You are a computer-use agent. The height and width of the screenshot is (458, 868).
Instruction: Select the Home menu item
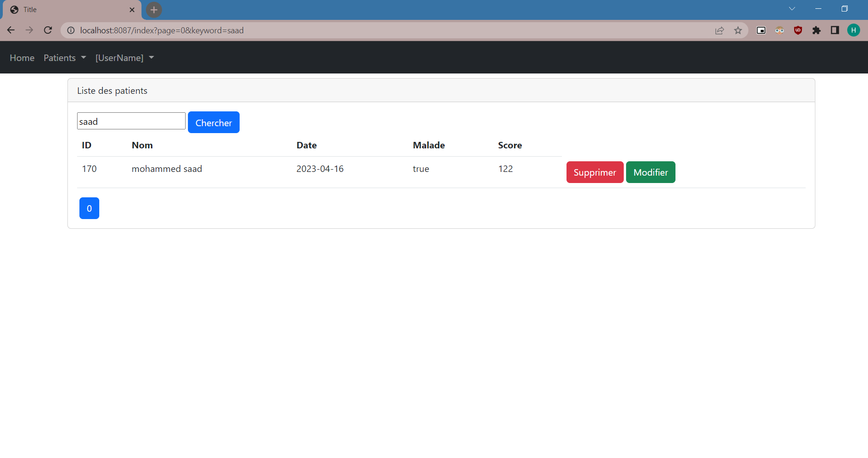pyautogui.click(x=22, y=57)
